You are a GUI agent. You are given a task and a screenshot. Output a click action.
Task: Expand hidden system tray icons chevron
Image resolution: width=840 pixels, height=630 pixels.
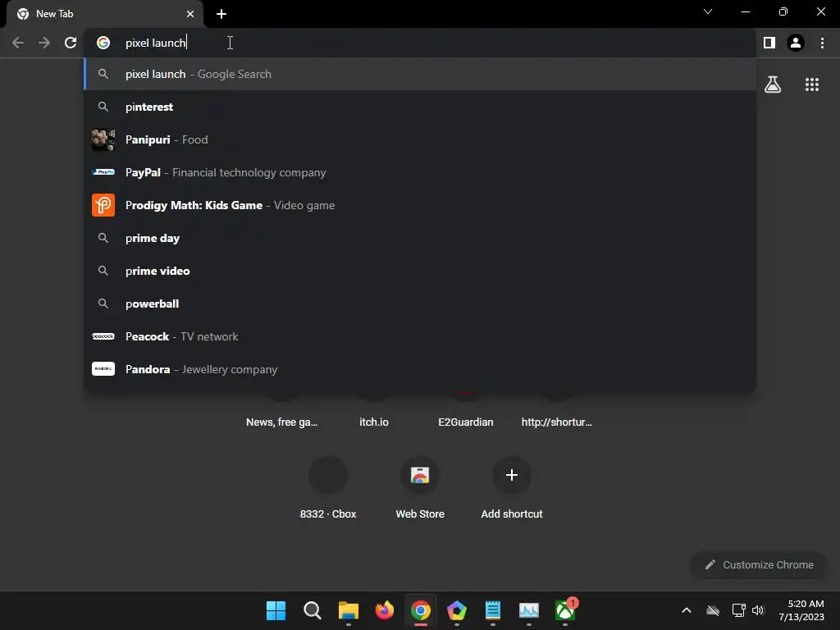click(687, 610)
